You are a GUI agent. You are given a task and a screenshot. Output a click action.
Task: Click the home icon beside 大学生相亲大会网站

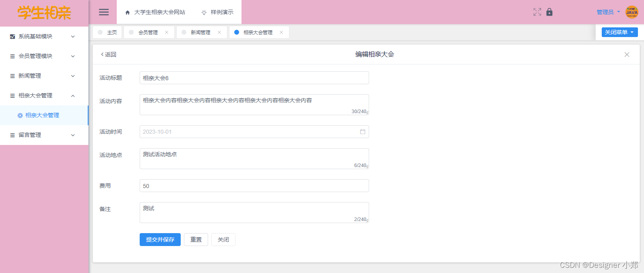click(128, 12)
